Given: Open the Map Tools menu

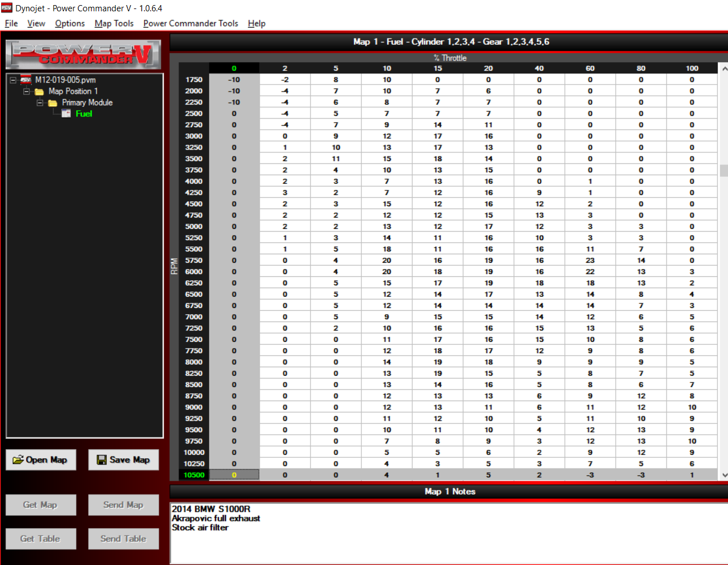Looking at the screenshot, I should pos(114,23).
